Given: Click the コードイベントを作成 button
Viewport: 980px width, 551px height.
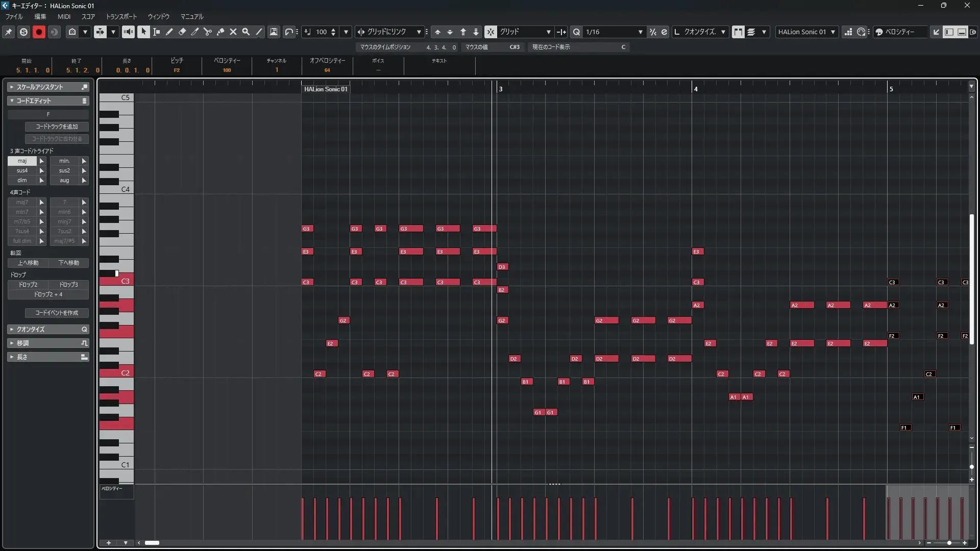Looking at the screenshot, I should 57,313.
